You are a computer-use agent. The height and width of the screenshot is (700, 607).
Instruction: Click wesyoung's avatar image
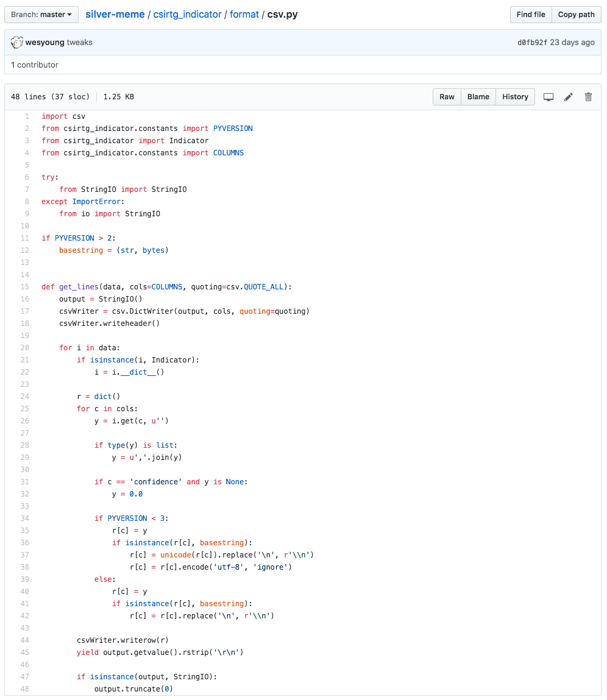click(17, 43)
